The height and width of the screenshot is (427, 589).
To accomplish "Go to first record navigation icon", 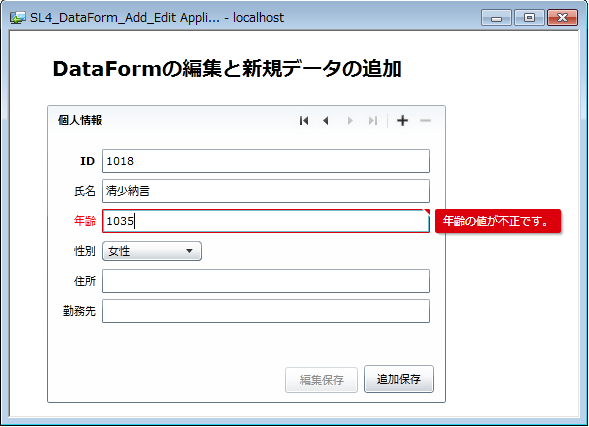I will click(x=304, y=121).
